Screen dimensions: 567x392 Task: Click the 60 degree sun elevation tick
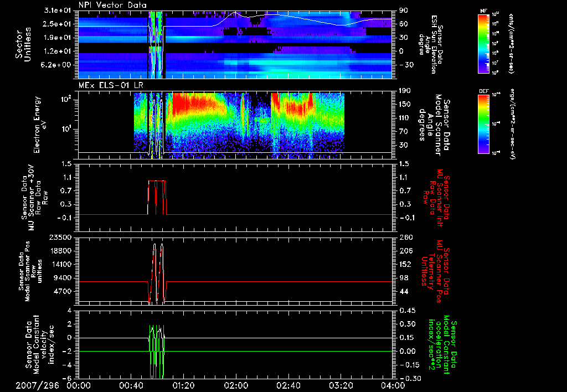coord(404,24)
